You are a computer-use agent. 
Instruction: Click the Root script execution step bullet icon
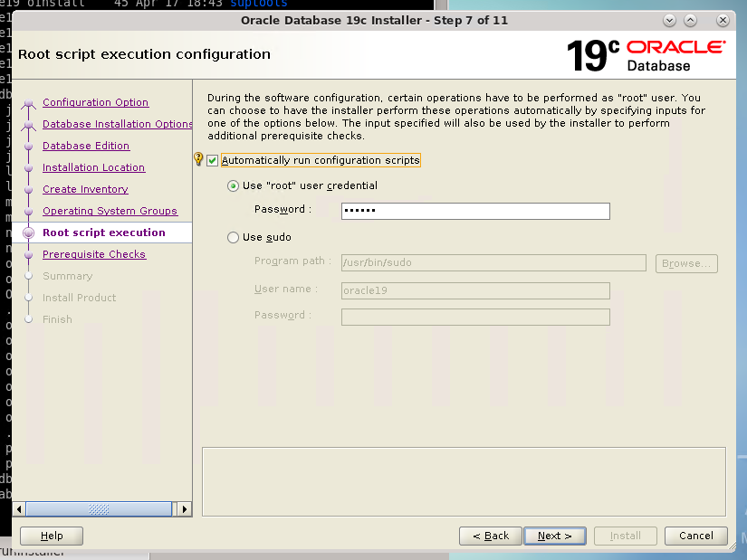pos(29,233)
